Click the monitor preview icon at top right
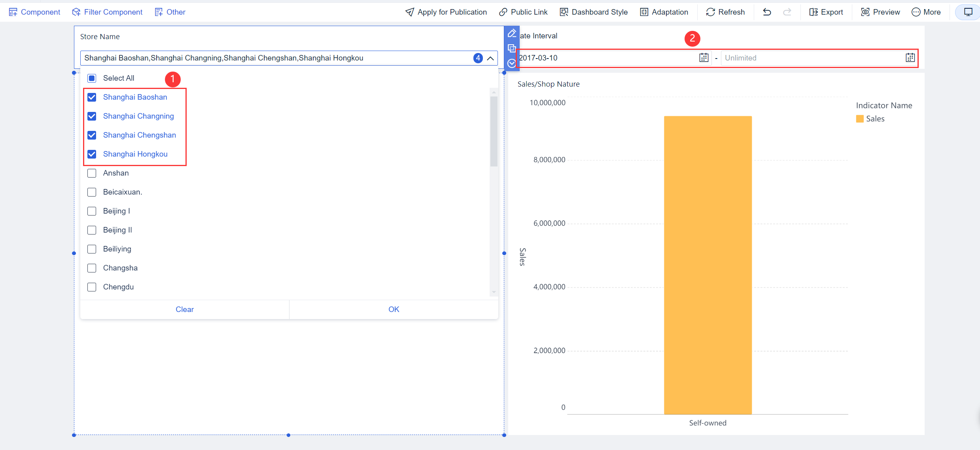980x450 pixels. point(967,12)
